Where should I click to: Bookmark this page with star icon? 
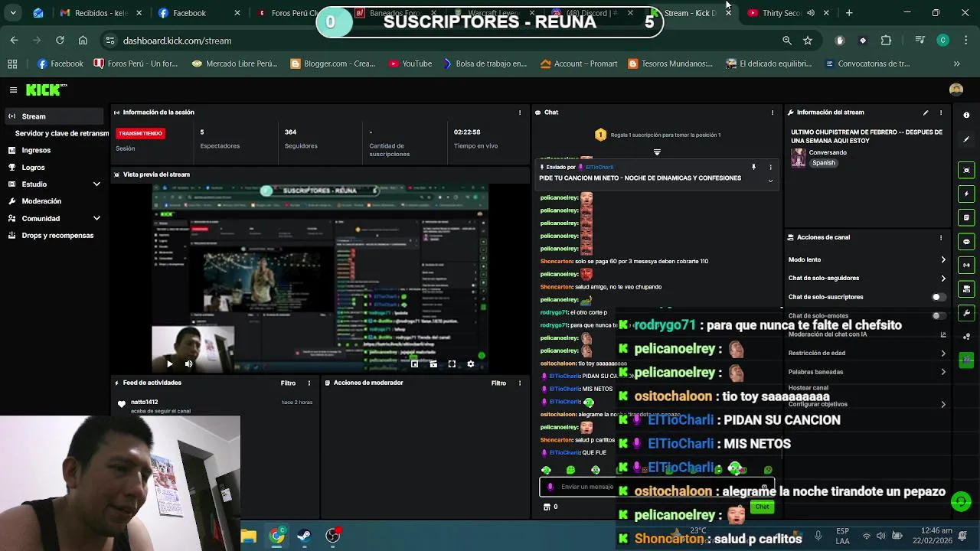click(808, 41)
